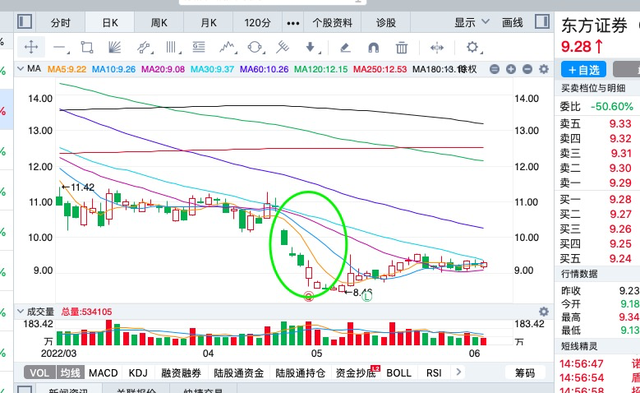This screenshot has height=393, width=640.
Task: Select the circle cycle drawing tool
Action: point(255,47)
